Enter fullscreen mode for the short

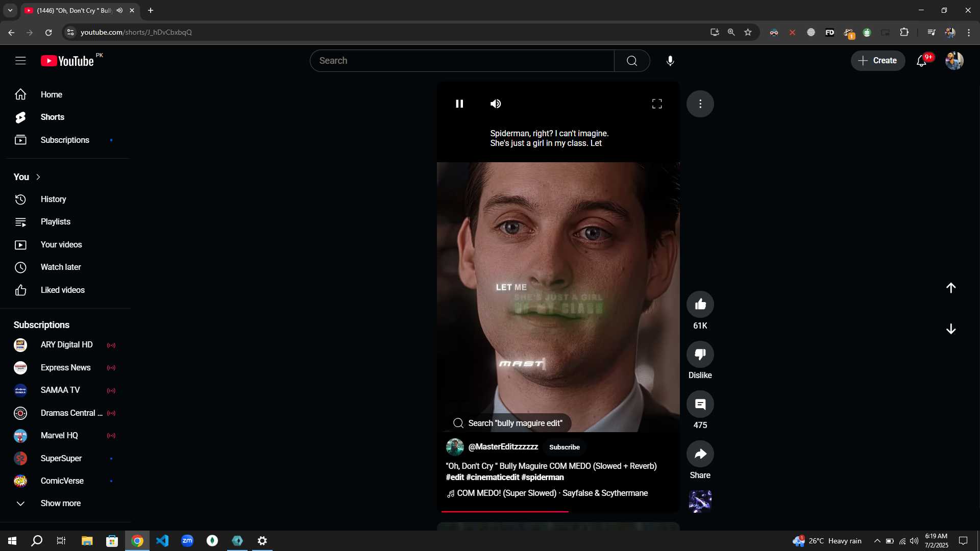(x=657, y=104)
